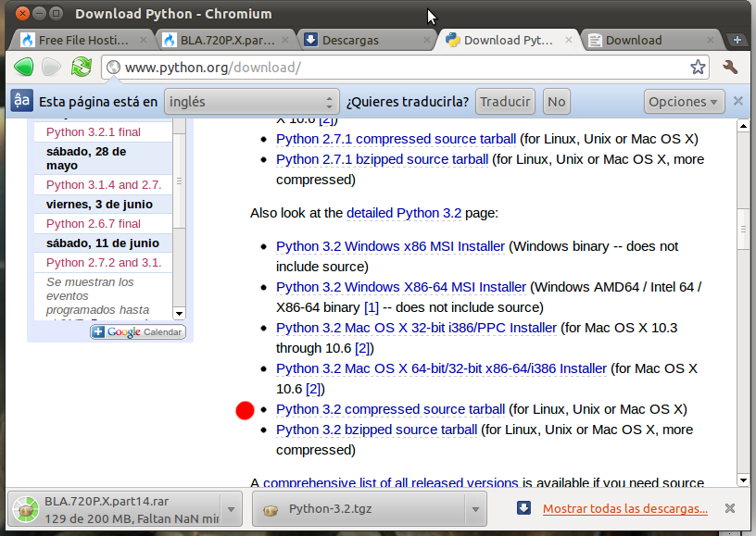Decline translation with the No button

(x=557, y=102)
